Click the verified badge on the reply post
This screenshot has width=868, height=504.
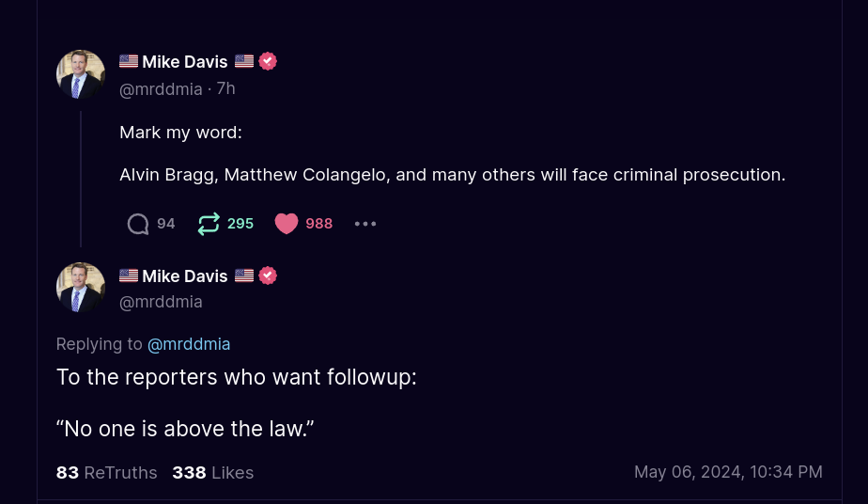[268, 276]
